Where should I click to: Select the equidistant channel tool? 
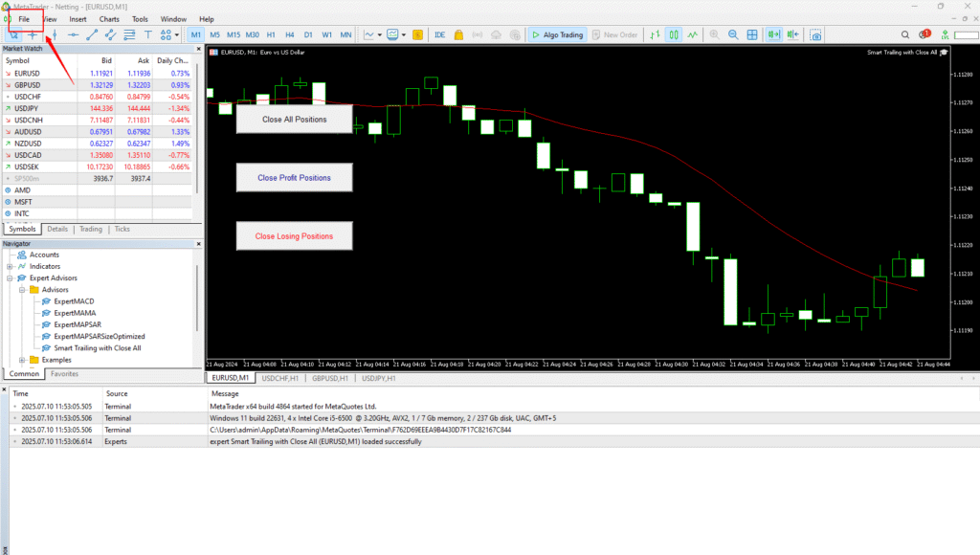111,35
